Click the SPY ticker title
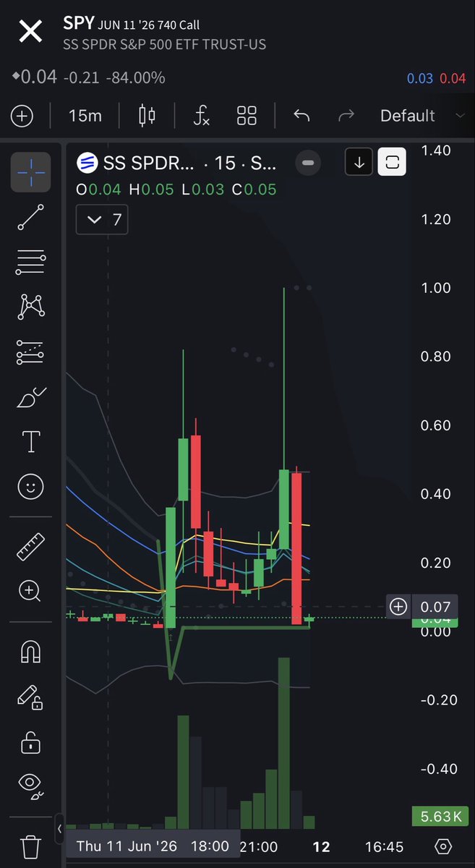 point(79,25)
